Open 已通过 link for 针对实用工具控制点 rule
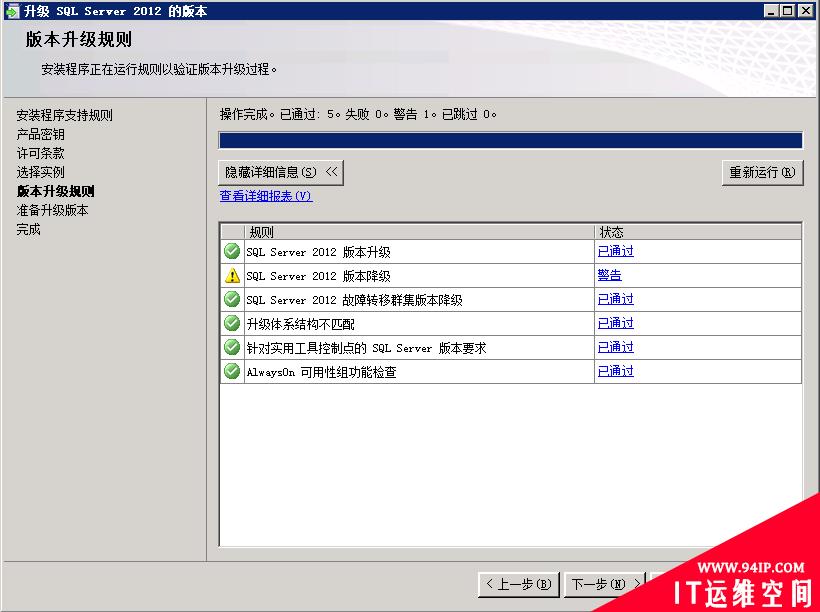Viewport: 820px width, 612px height. click(616, 347)
